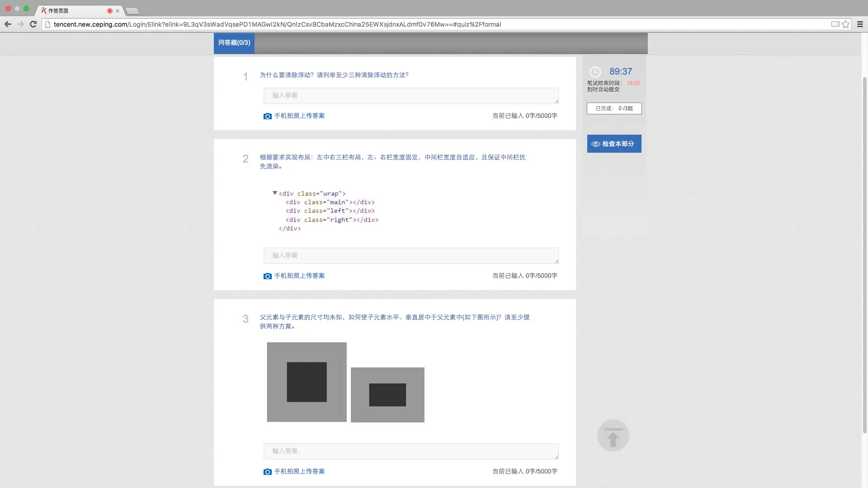Click the browser forward arrow
This screenshot has height=488, width=868.
tap(20, 24)
